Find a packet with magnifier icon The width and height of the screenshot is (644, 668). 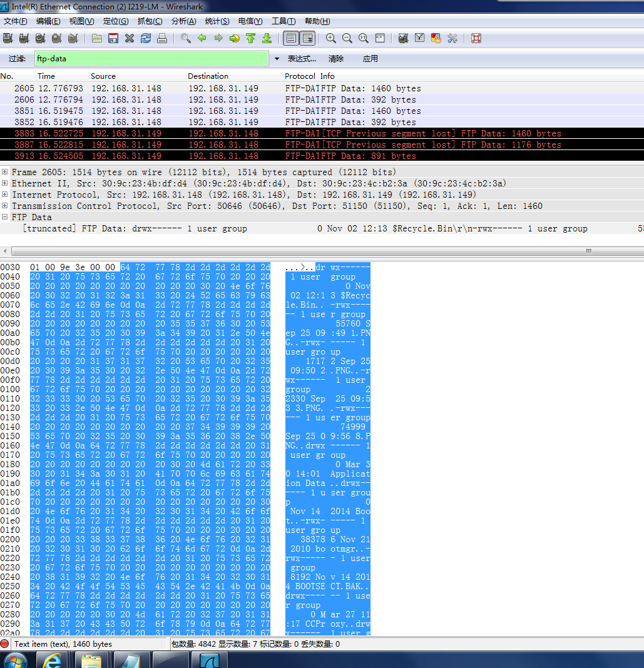coord(185,38)
